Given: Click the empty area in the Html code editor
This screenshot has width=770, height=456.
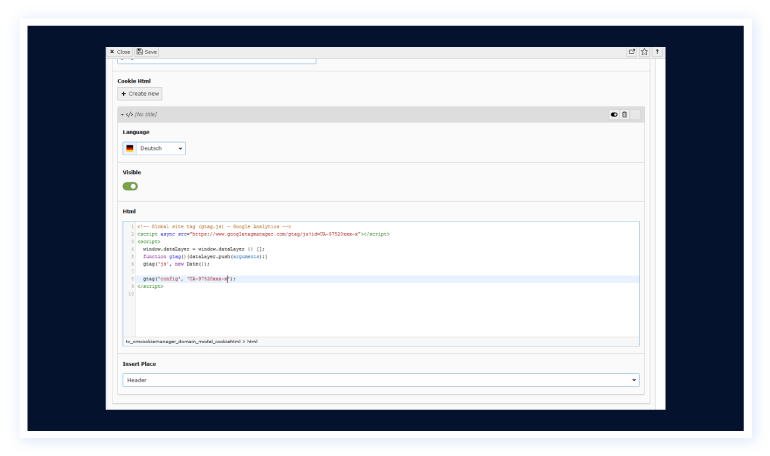Looking at the screenshot, I should 380,315.
